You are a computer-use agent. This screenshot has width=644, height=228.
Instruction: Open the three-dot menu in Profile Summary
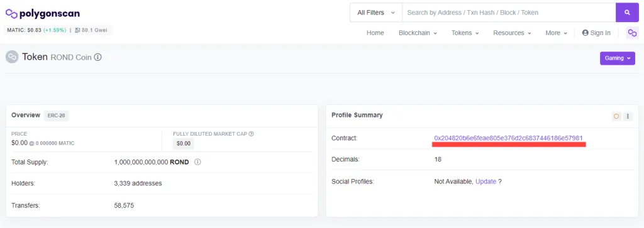coord(628,116)
